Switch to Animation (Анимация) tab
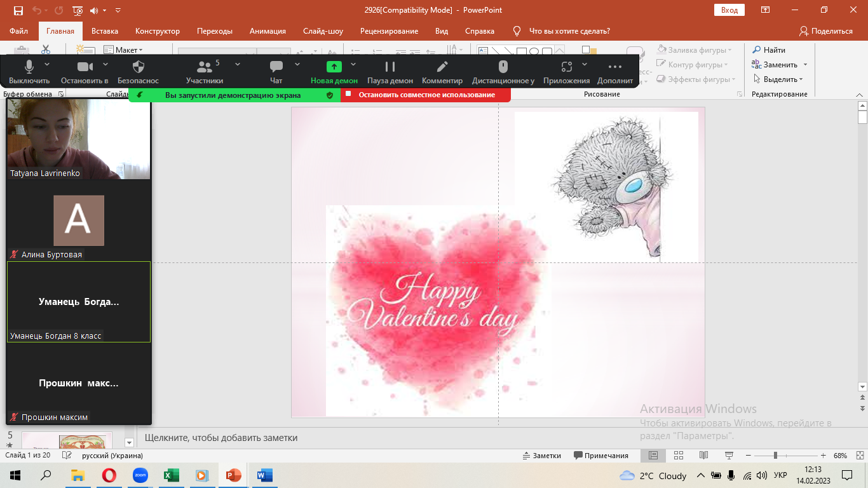The width and height of the screenshot is (868, 488). [268, 30]
